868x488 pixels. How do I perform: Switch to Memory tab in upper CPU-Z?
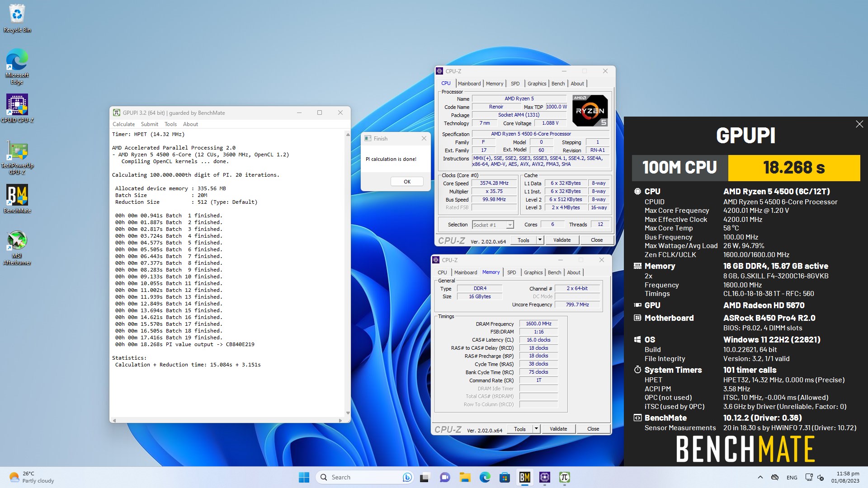(494, 84)
